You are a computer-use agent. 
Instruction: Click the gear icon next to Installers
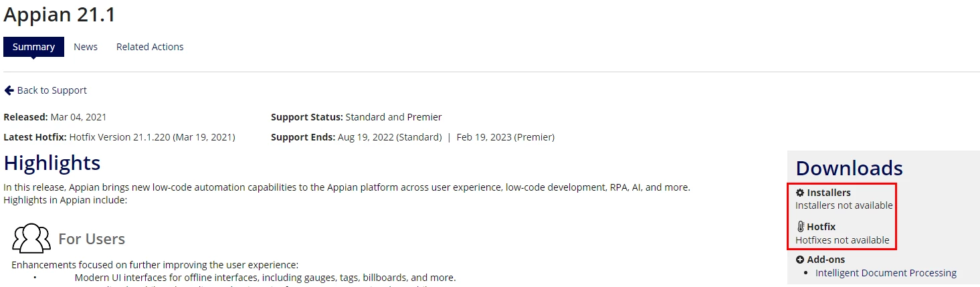coord(800,193)
